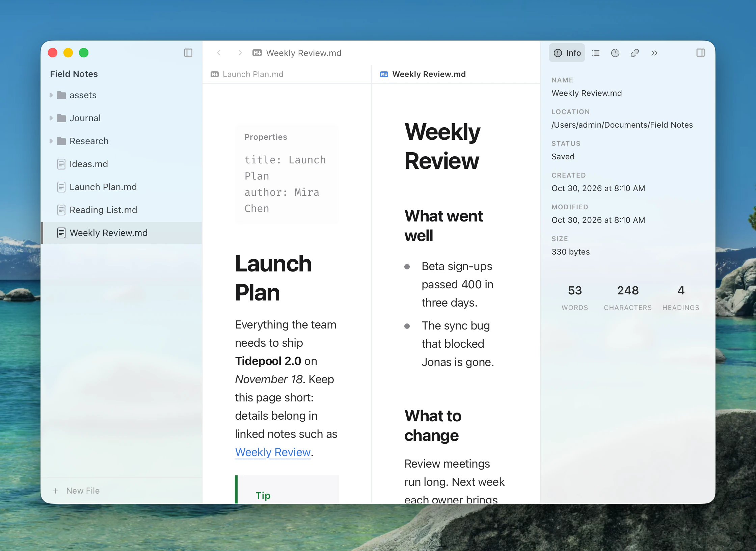Show more inspector tabs double chevron
The height and width of the screenshot is (551, 756).
click(x=654, y=53)
